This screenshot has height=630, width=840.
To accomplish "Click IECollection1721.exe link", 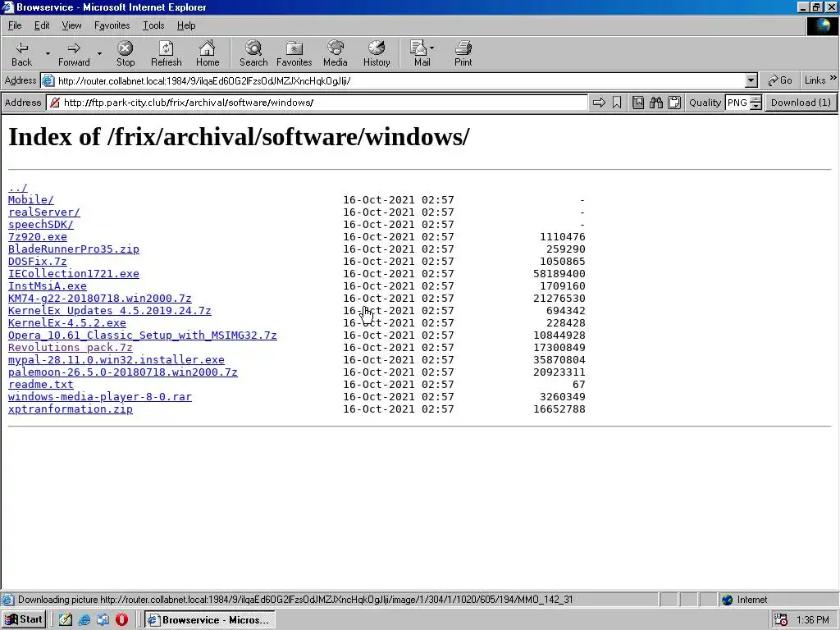I will click(x=73, y=274).
